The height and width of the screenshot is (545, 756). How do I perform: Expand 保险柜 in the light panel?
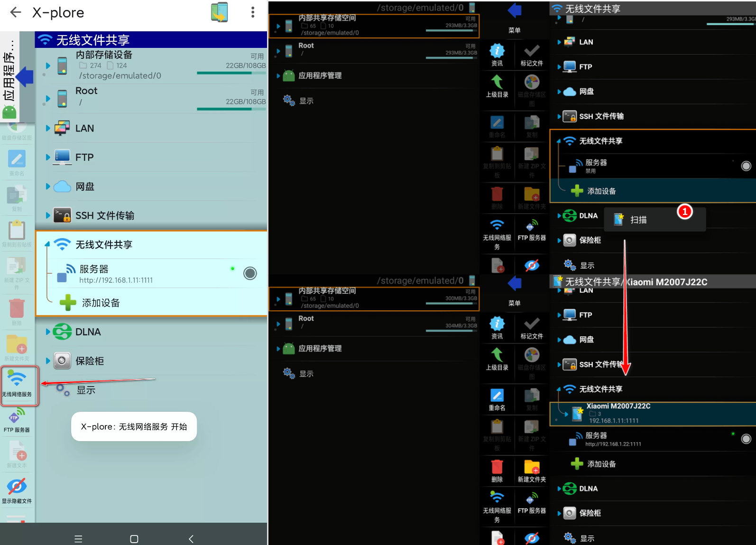click(x=48, y=361)
